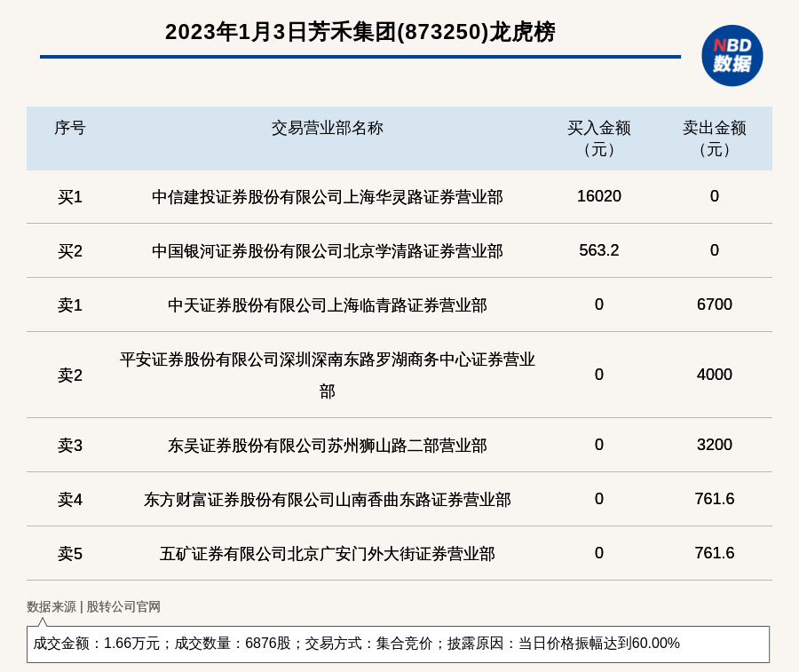Select 中信建投证券 上海华灵路证券营业部 name
This screenshot has height=672, width=799.
[x=327, y=197]
